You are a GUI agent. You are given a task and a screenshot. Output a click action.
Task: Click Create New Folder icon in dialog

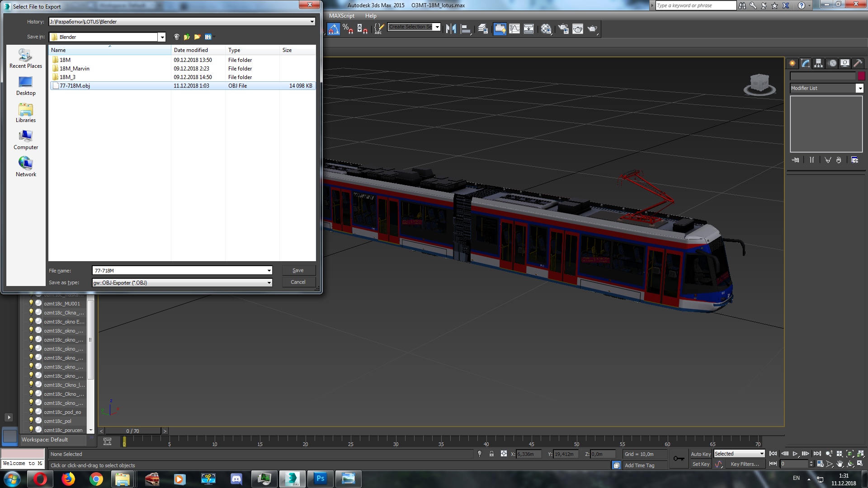[197, 37]
